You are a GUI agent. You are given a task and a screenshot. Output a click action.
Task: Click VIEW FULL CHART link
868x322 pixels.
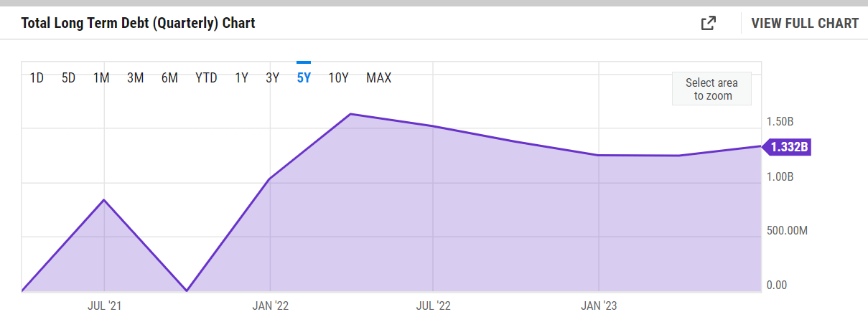point(805,23)
